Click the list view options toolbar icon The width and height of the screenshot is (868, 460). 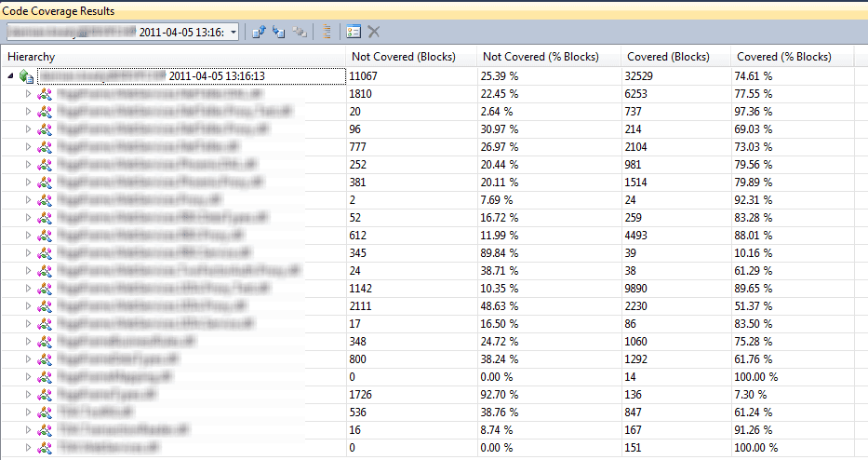[353, 32]
